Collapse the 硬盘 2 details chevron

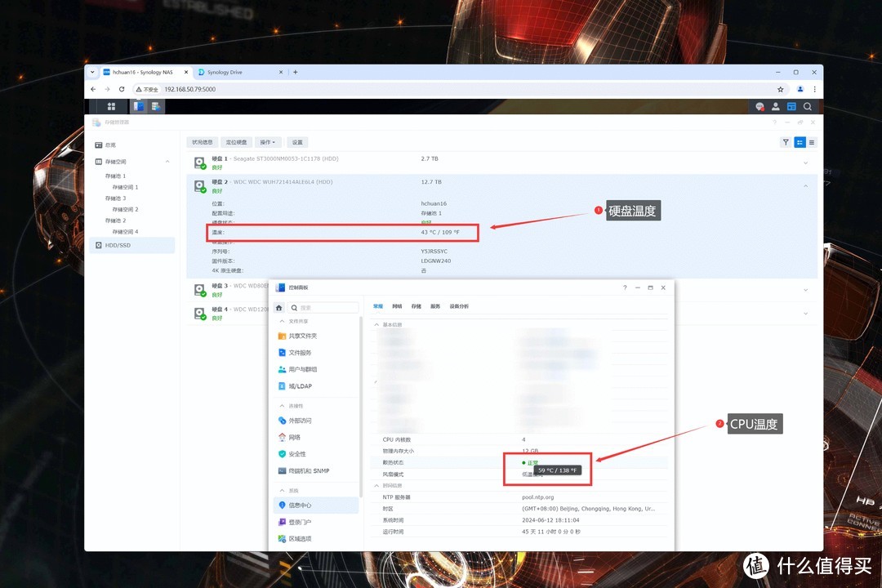point(805,185)
